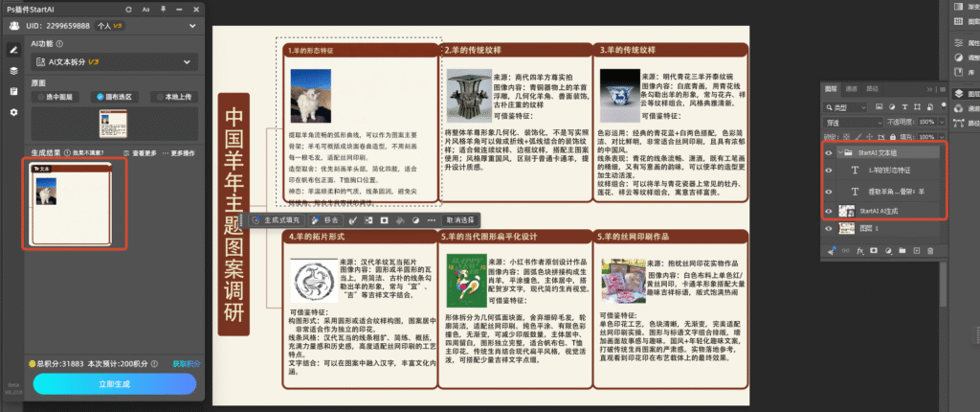
Task: Toggle the layer filtering switch
Action: tap(944, 106)
